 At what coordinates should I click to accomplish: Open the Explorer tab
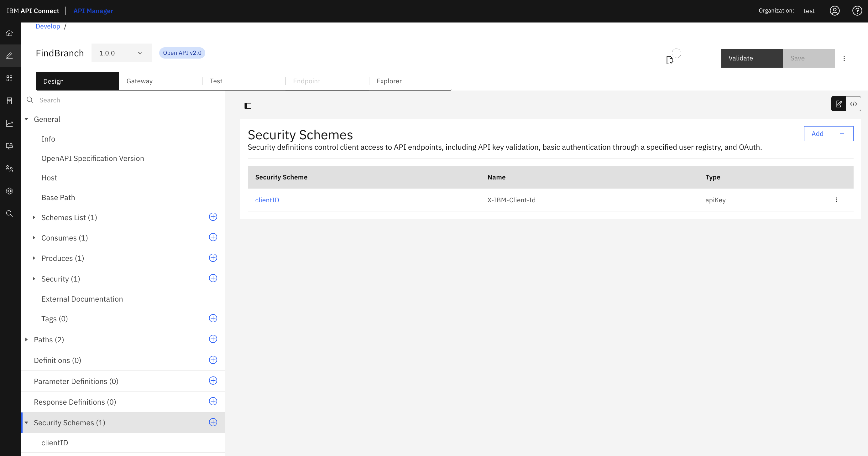point(389,81)
